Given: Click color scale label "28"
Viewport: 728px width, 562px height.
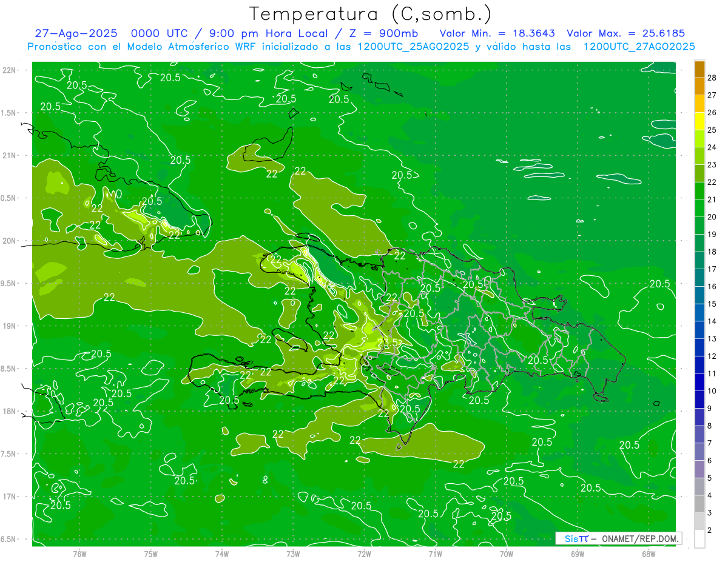Looking at the screenshot, I should click(712, 78).
